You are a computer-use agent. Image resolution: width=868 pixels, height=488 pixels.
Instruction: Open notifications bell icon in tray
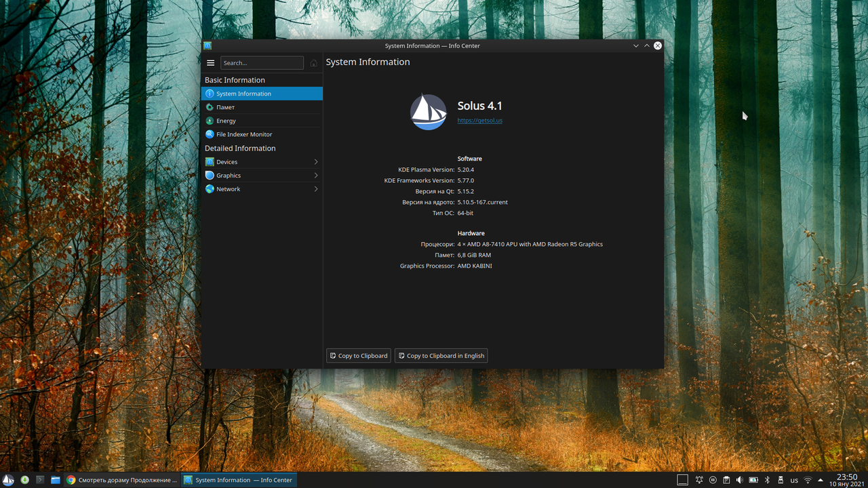pyautogui.click(x=699, y=480)
